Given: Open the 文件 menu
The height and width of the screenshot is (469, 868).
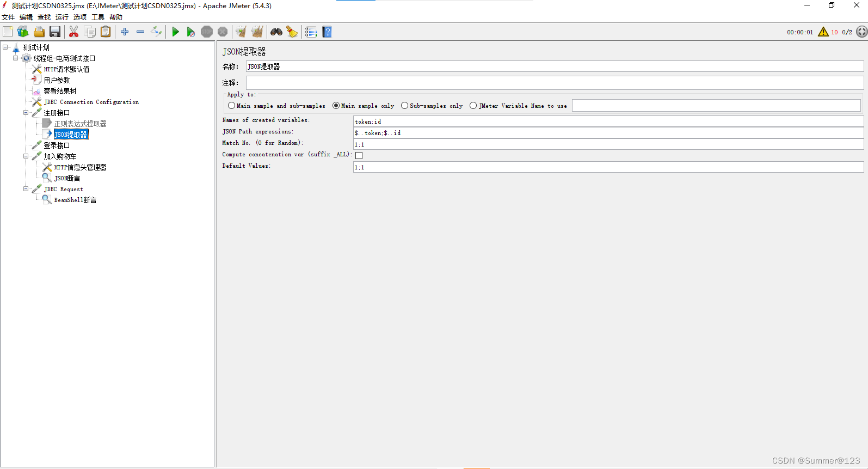Looking at the screenshot, I should [x=8, y=17].
